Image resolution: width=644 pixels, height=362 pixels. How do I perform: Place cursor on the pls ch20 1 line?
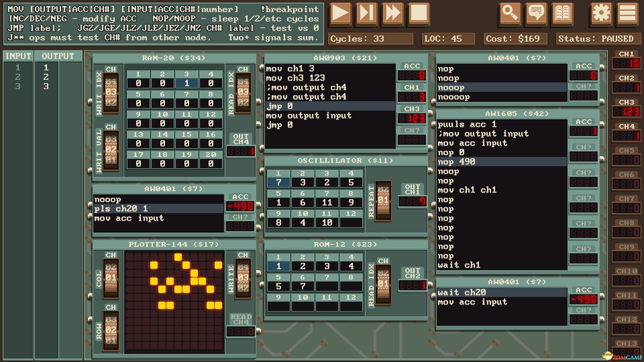(121, 208)
